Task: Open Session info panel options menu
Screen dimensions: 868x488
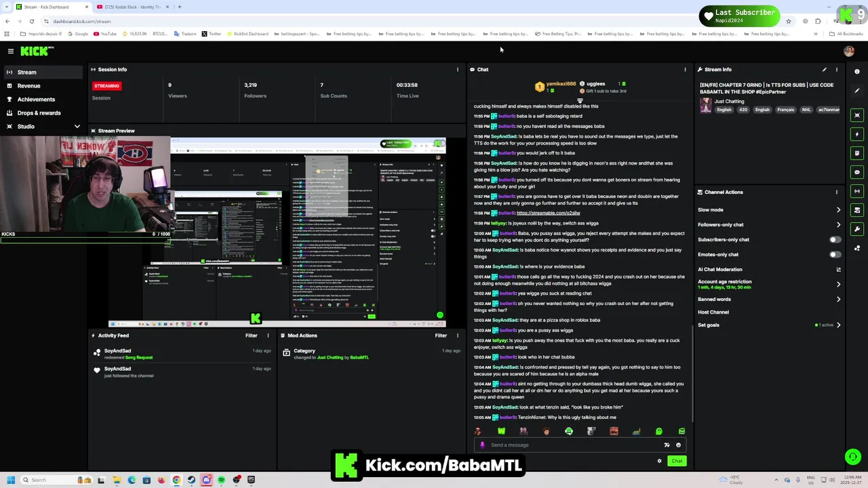Action: [x=458, y=69]
